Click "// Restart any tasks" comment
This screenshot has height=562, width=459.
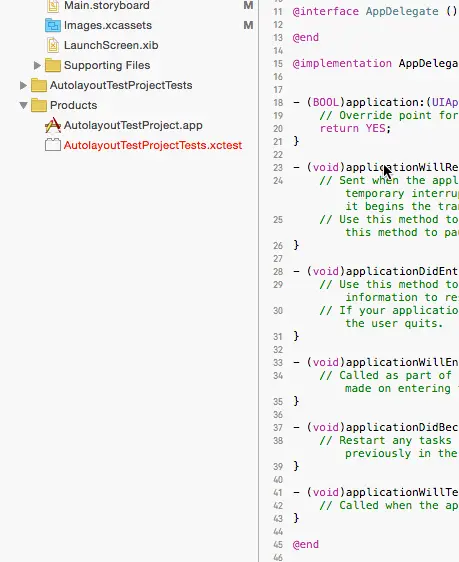click(385, 440)
